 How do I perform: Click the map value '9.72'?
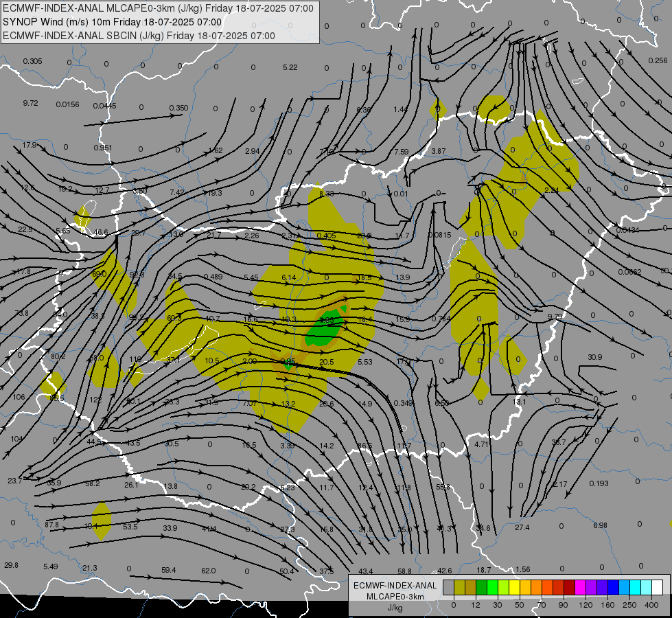pos(30,103)
